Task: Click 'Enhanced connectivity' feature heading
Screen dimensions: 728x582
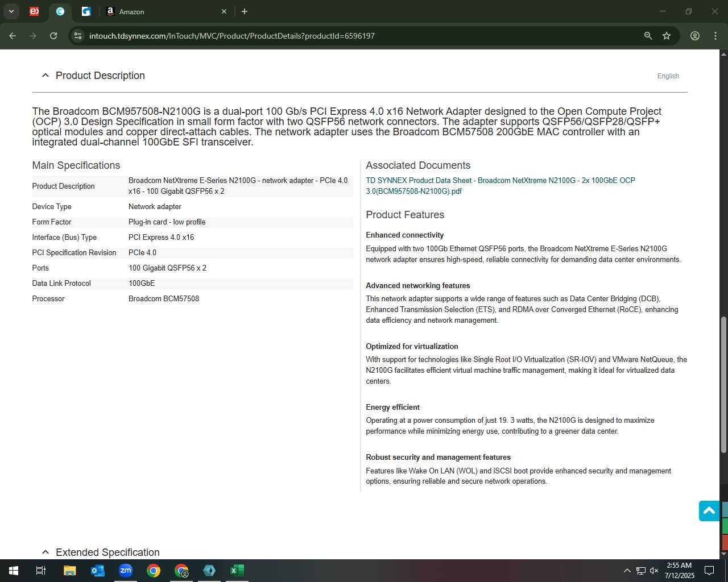Action: click(404, 235)
